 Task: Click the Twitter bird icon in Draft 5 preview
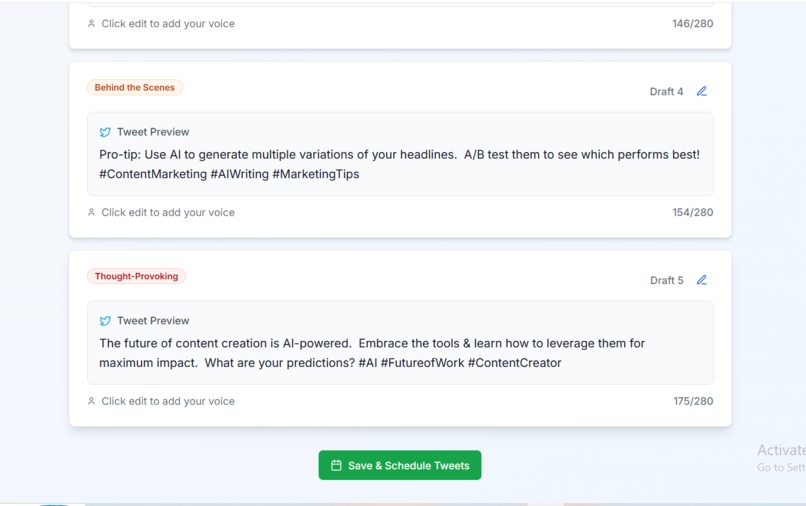105,321
